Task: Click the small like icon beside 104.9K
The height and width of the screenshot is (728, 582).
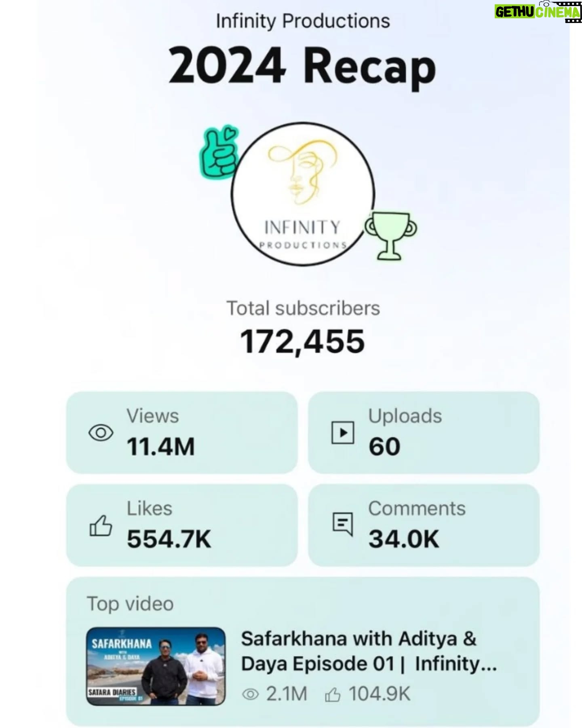Action: point(333,694)
